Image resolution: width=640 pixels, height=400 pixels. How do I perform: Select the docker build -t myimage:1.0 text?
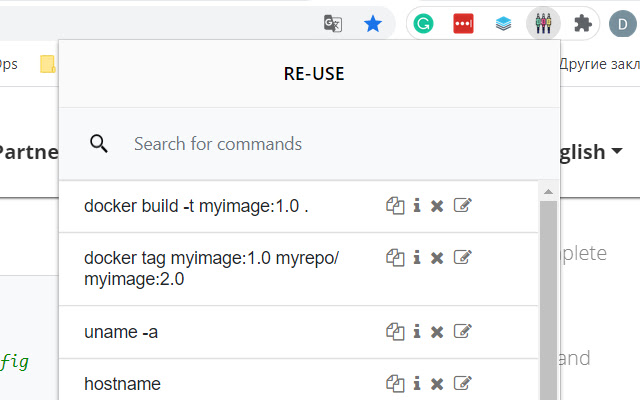196,206
